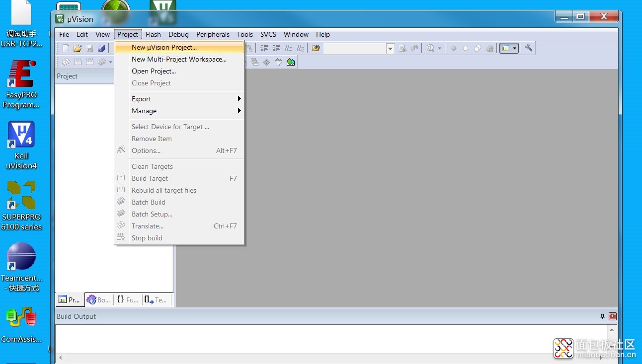
Task: Click the Incremental Find binoculars icon
Action: tap(414, 48)
